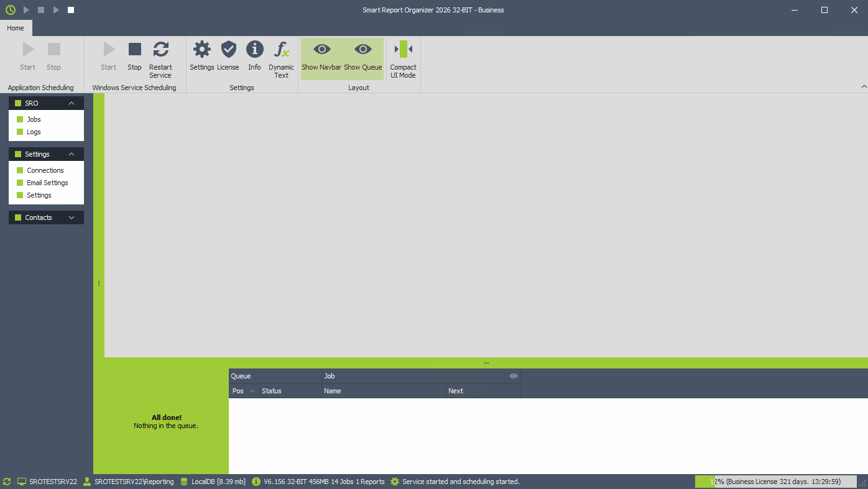The height and width of the screenshot is (489, 868).
Task: Click the Contacts group header label
Action: pyautogui.click(x=39, y=217)
